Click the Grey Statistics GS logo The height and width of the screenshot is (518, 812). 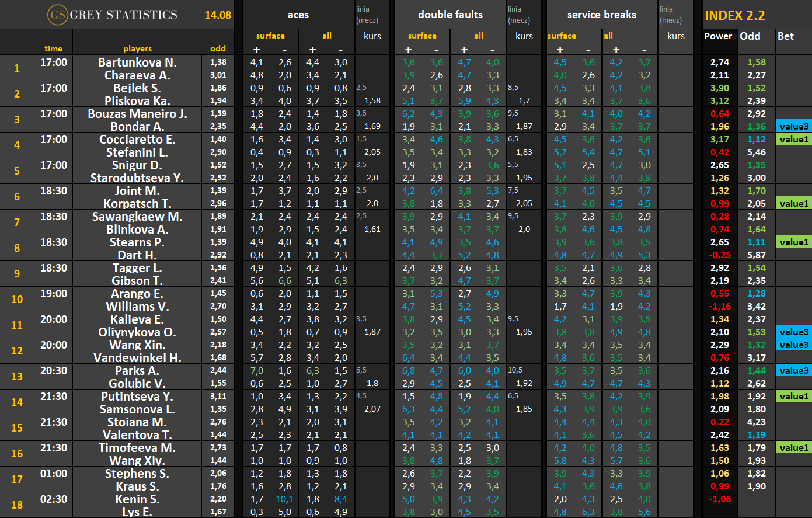point(57,15)
